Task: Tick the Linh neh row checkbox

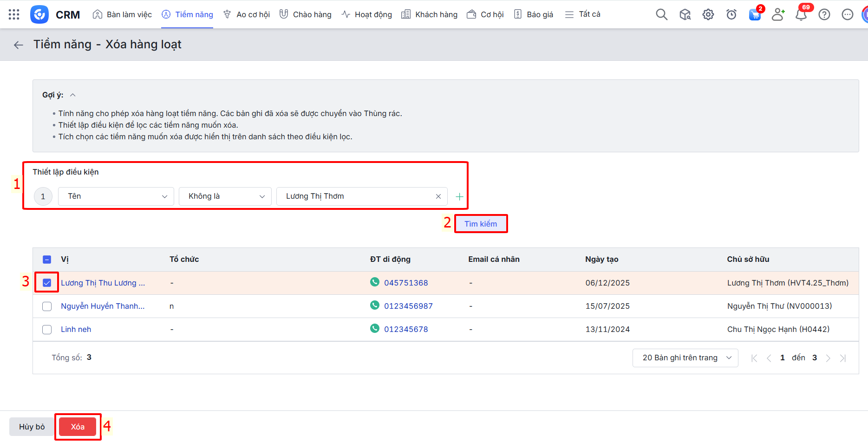Action: click(x=47, y=330)
